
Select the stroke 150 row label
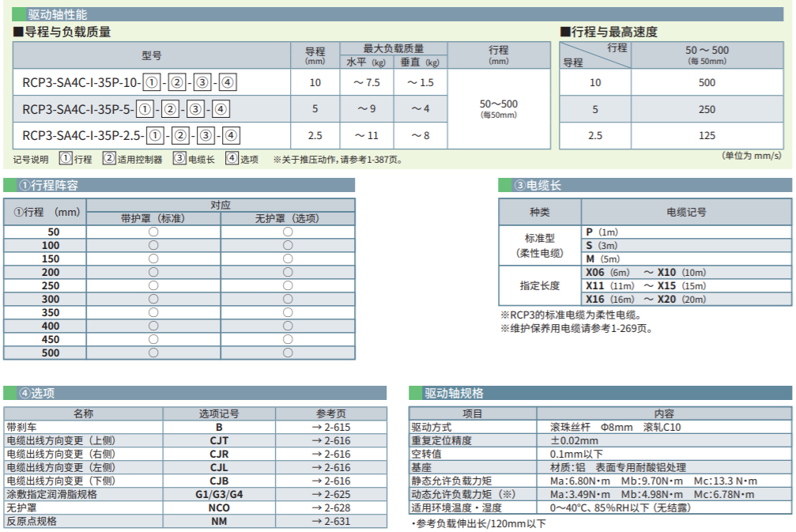(x=51, y=259)
